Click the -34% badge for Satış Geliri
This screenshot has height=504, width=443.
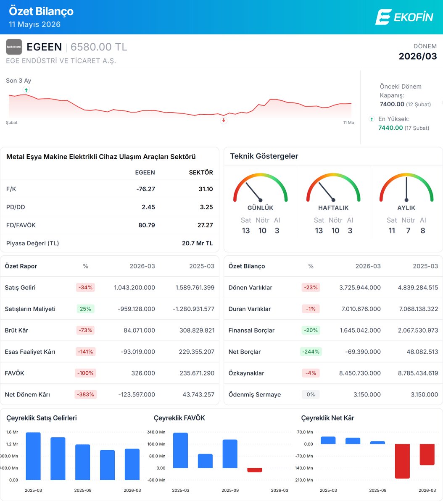coord(86,288)
